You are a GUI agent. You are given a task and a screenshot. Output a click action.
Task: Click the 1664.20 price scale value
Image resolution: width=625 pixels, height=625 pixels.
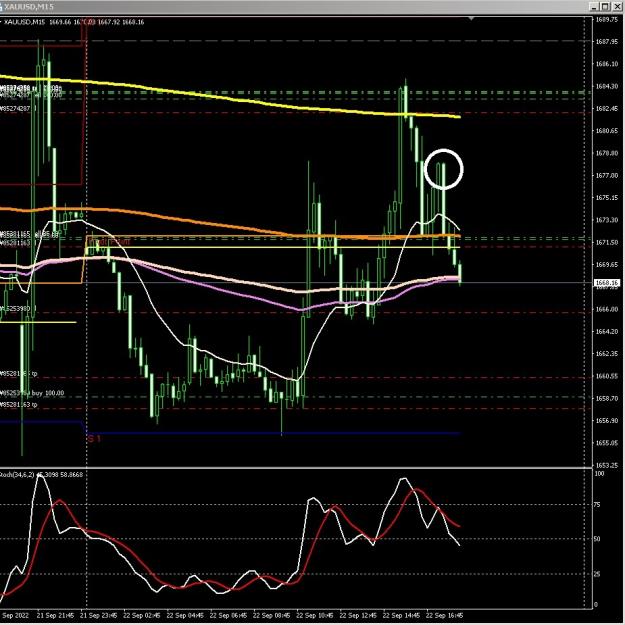[607, 332]
